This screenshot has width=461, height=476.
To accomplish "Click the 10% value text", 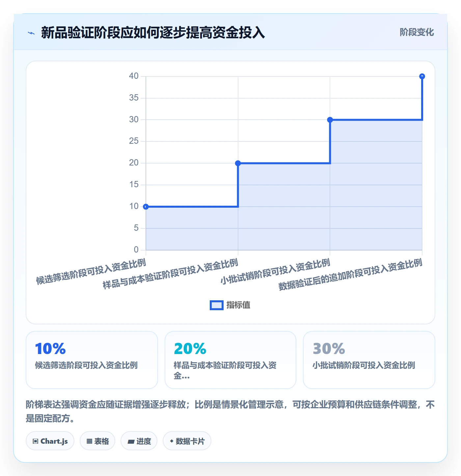I will (x=50, y=349).
